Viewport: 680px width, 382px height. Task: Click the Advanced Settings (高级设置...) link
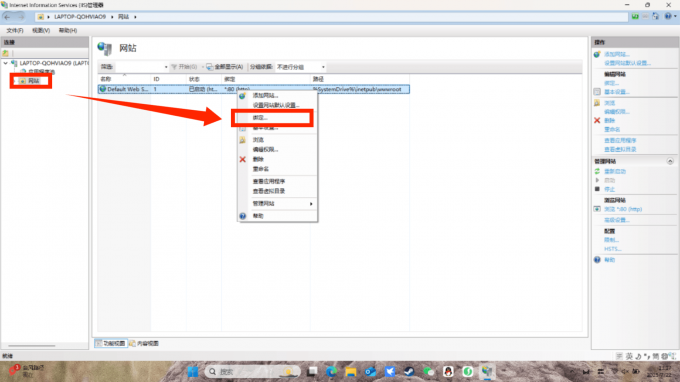617,220
